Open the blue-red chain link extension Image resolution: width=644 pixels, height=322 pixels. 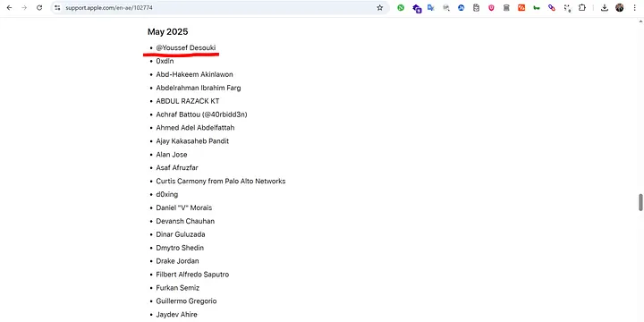(x=552, y=8)
